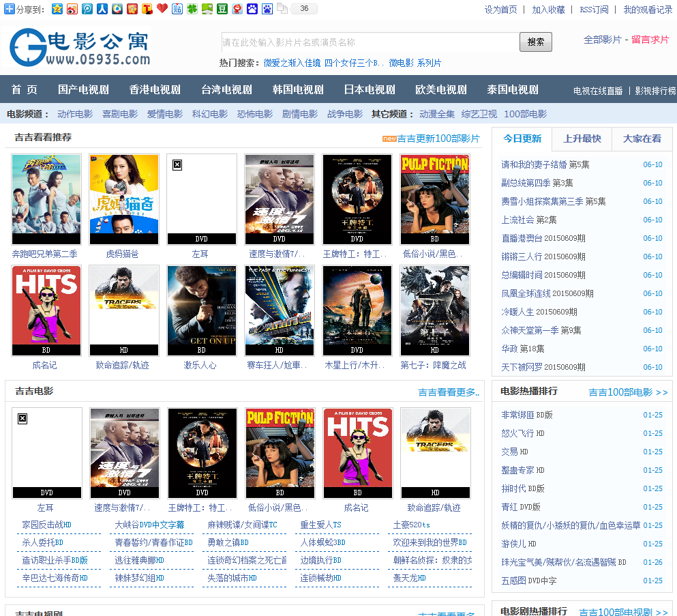Screen dimensions: 677x616
Task: Open 虎妈猫爸 poster thumbnail
Action: 124,200
